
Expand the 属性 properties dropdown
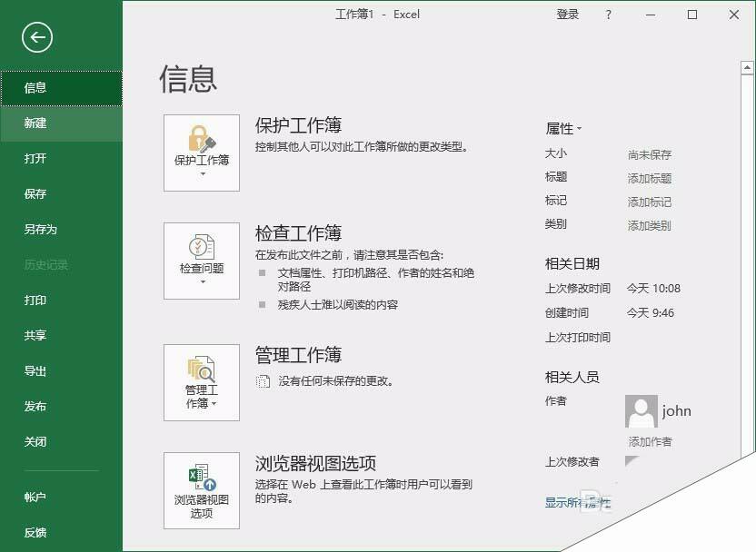pyautogui.click(x=563, y=129)
